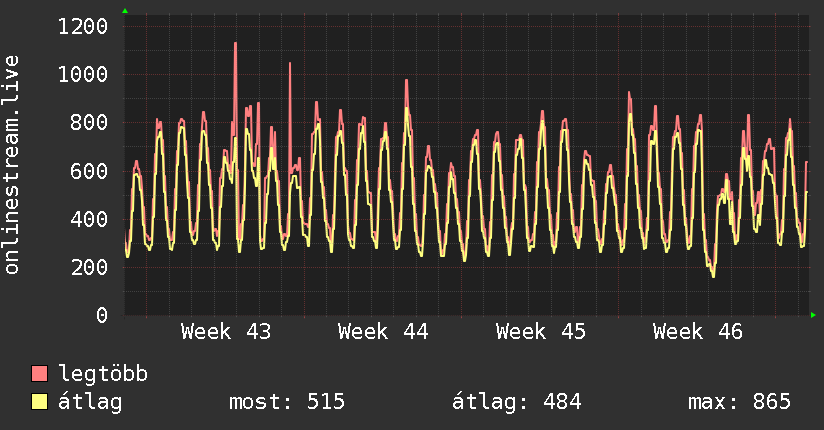Click the 0 y-axis tick label
The height and width of the screenshot is (430, 824).
pos(102,315)
